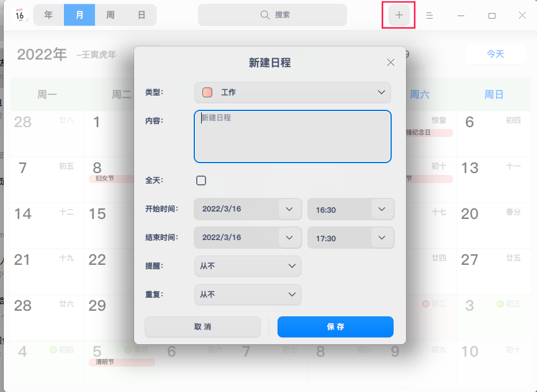
Task: Click the 周六 column header
Action: [420, 94]
